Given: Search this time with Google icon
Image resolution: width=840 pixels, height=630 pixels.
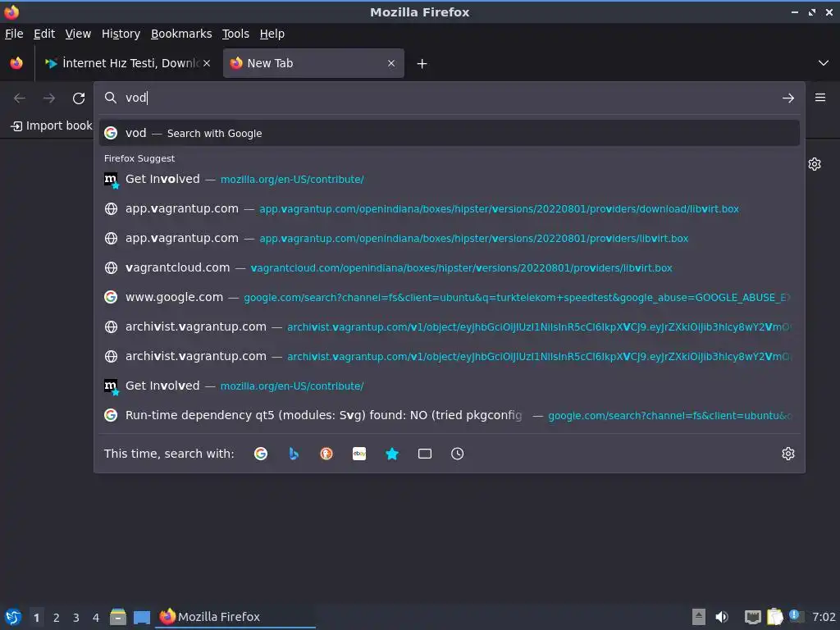Looking at the screenshot, I should [x=261, y=454].
